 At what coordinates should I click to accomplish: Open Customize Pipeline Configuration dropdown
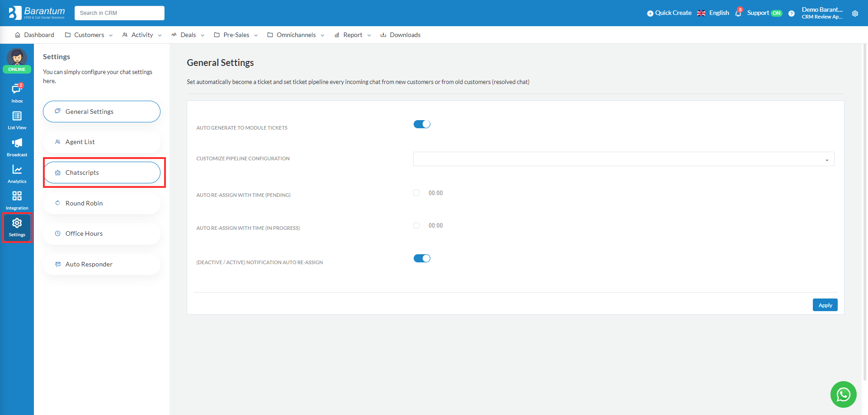[623, 159]
